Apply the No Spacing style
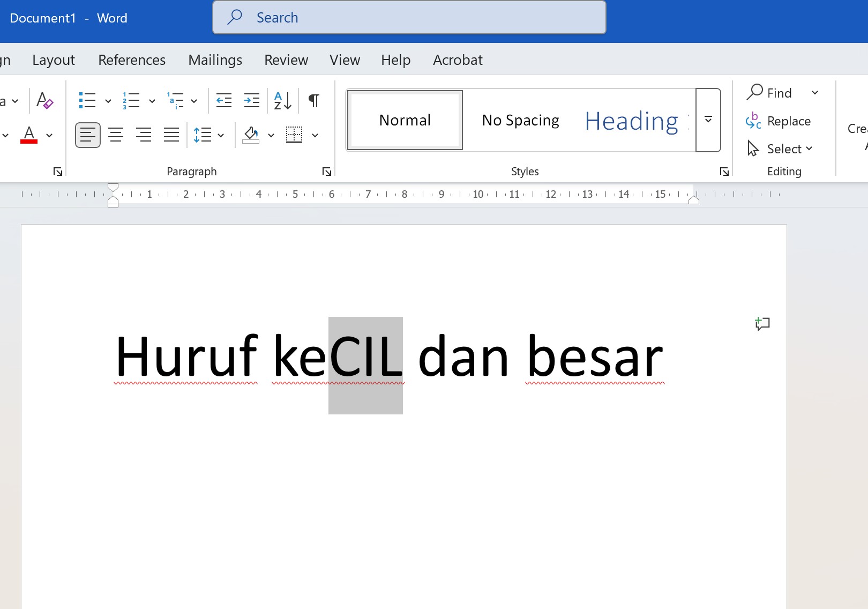The image size is (868, 609). click(520, 120)
